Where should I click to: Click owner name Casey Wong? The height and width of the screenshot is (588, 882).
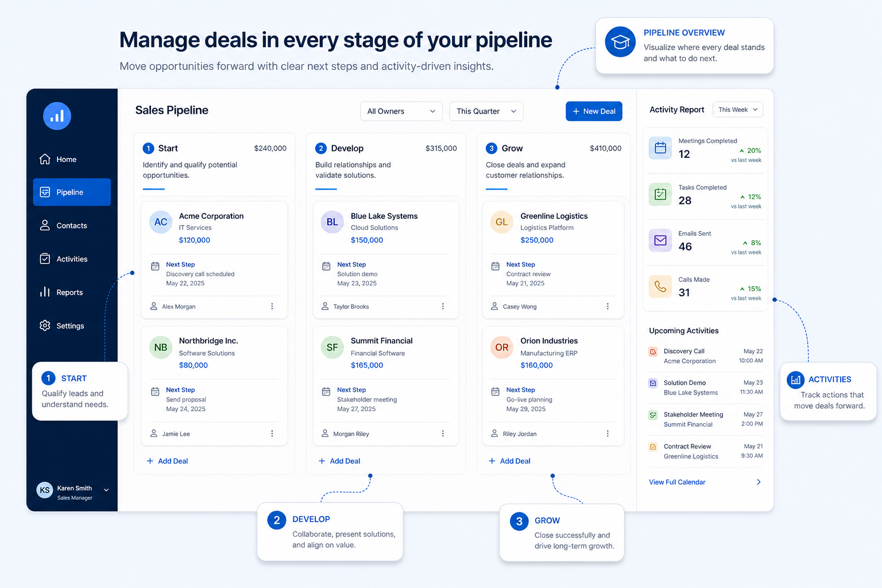click(x=520, y=307)
